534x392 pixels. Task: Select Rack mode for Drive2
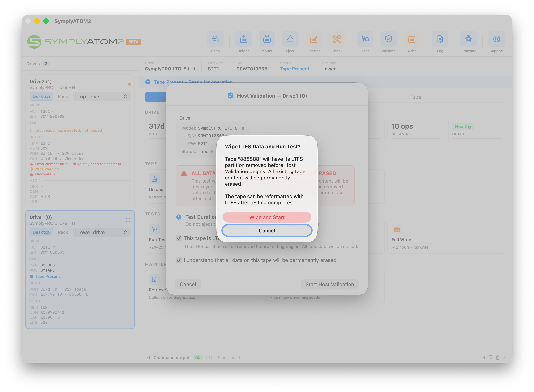pos(63,96)
